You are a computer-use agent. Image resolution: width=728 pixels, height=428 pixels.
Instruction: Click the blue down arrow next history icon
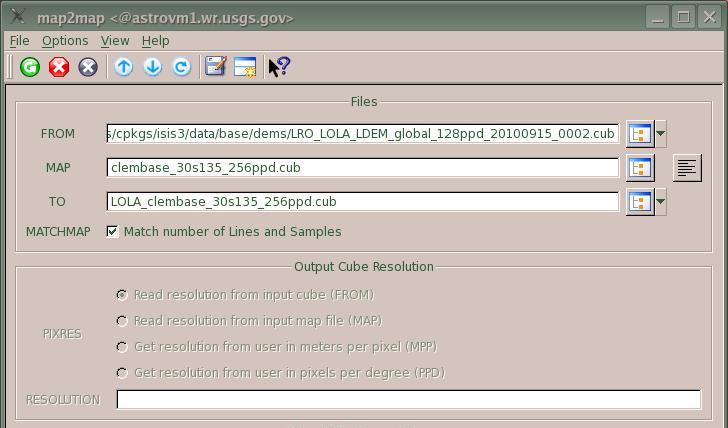click(x=152, y=67)
